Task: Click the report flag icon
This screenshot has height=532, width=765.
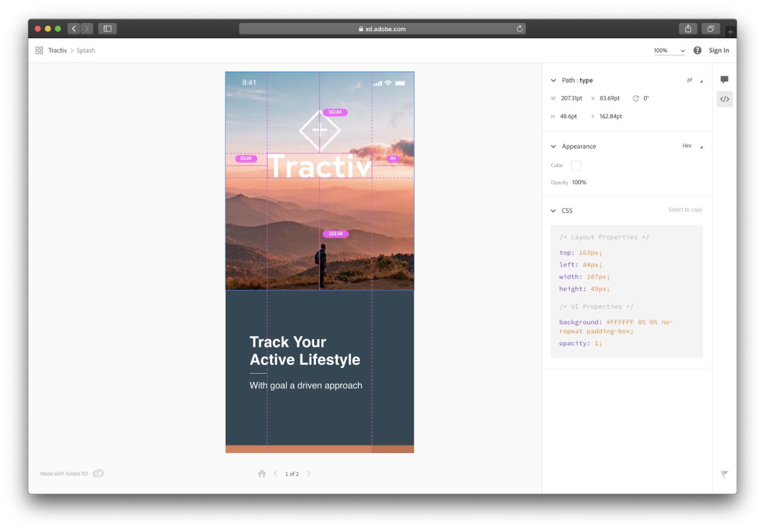Action: (x=724, y=474)
